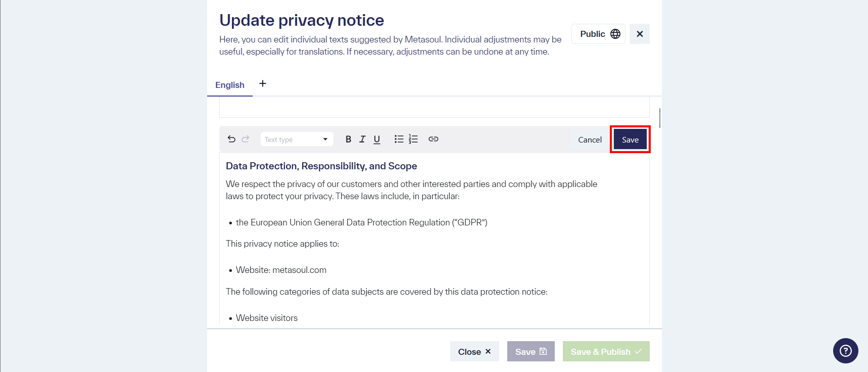Toggle bold text formatting
Screen dimensions: 868x372
[348, 139]
